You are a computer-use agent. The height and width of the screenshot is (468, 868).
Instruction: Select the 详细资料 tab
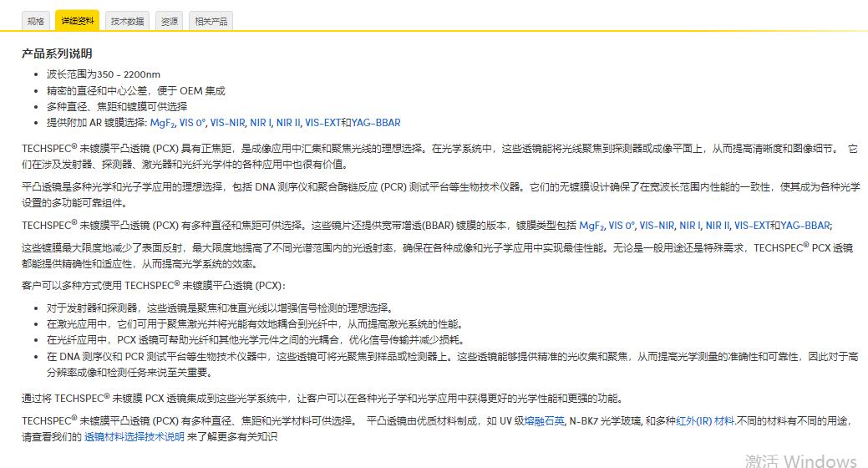point(77,21)
